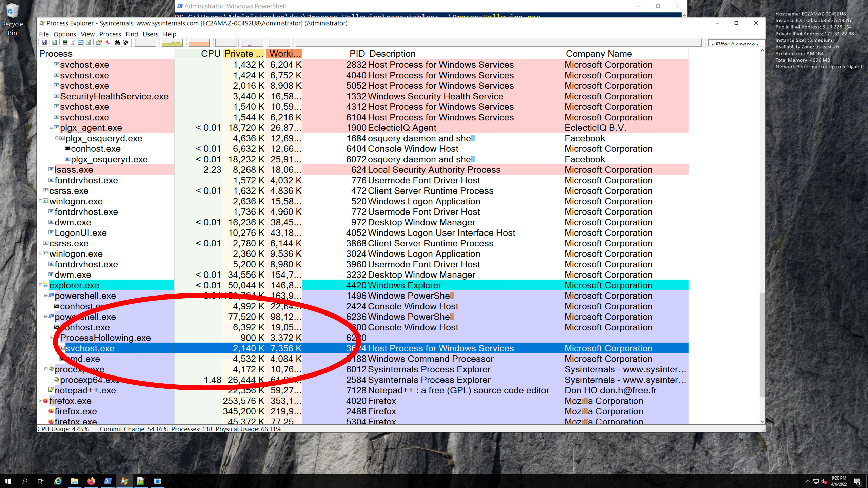Click the Save toolbar icon
Image resolution: width=868 pixels, height=488 pixels.
point(44,43)
